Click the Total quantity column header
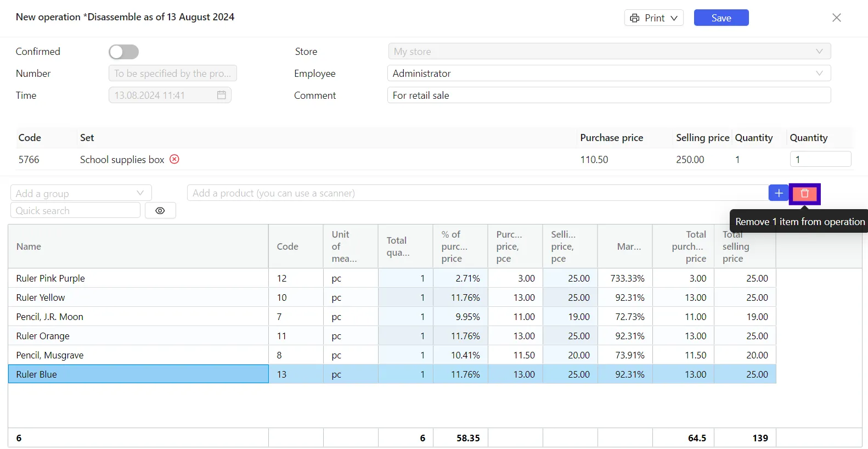This screenshot has height=449, width=868. click(405, 246)
